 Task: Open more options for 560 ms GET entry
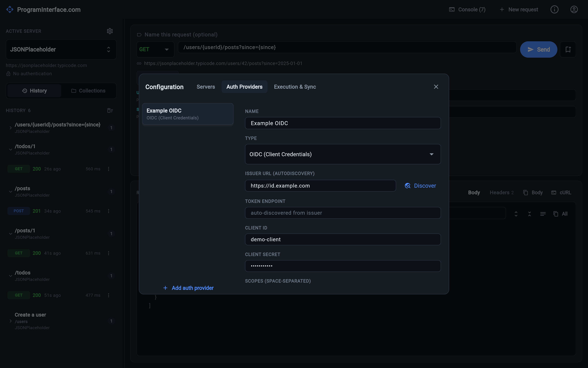point(109,169)
